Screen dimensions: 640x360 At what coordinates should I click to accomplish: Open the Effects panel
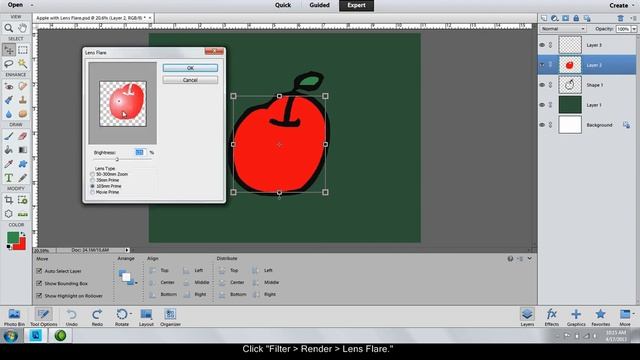(551, 317)
